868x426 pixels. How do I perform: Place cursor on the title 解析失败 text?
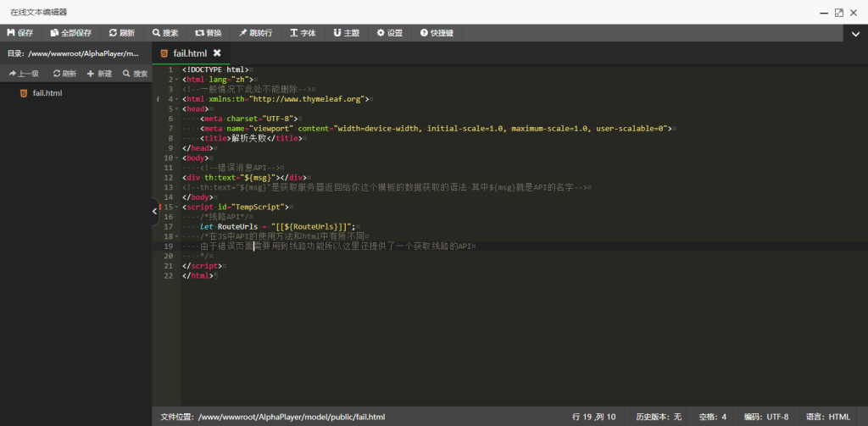[249, 138]
